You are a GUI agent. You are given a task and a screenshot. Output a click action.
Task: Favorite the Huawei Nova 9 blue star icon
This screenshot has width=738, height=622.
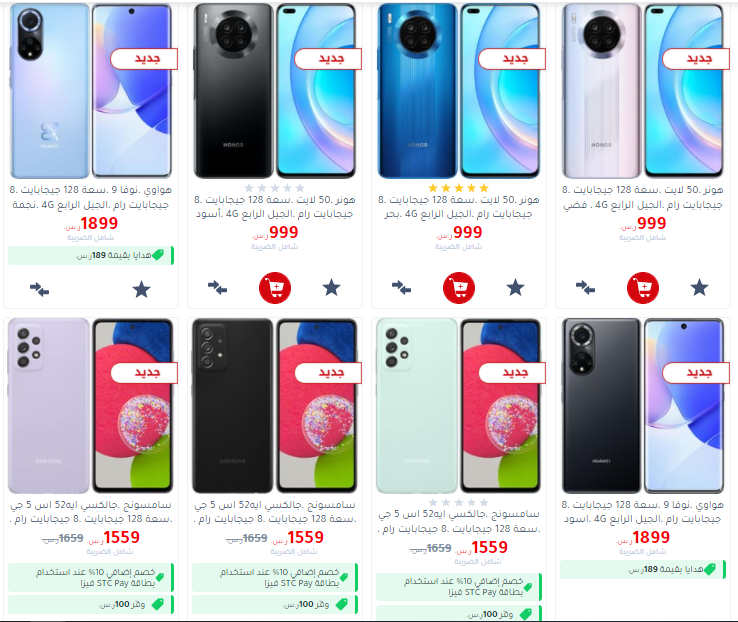(x=141, y=289)
